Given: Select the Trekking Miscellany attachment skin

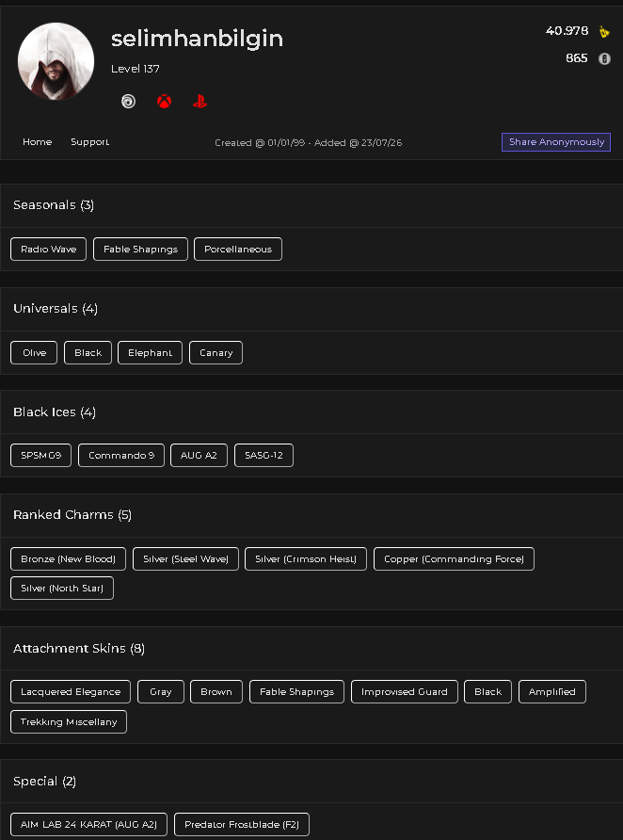Looking at the screenshot, I should click(69, 721).
